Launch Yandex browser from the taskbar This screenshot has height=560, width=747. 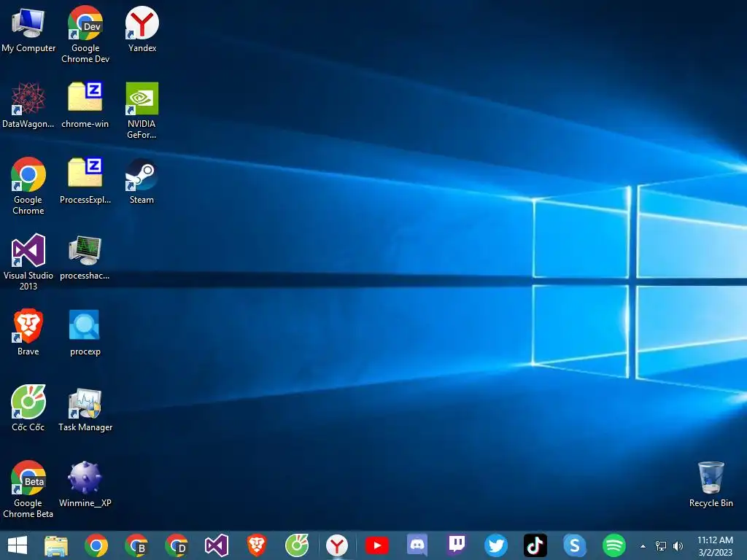point(337,545)
